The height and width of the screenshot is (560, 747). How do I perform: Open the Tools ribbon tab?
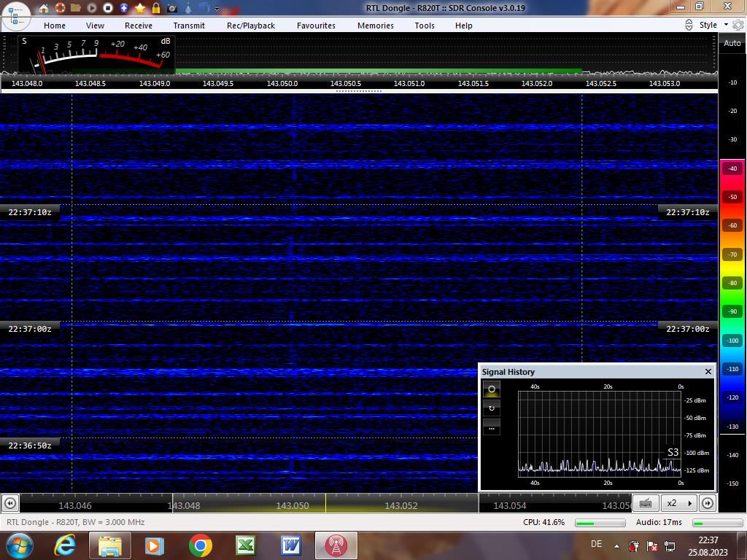click(x=425, y=26)
